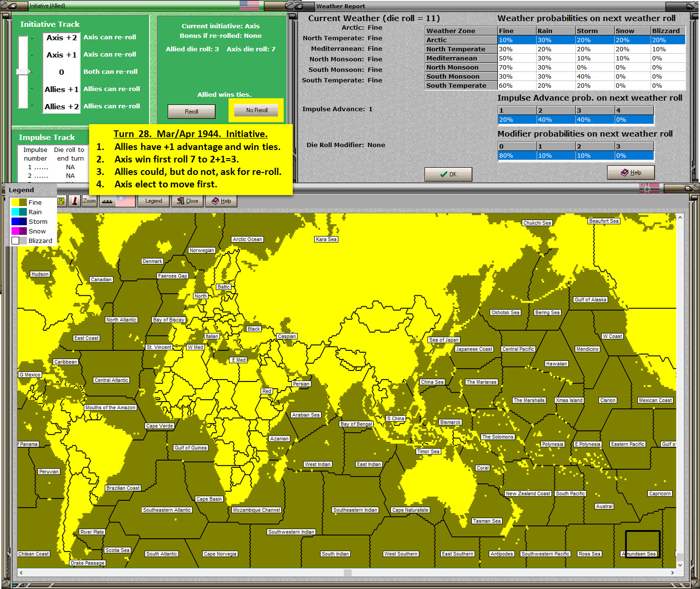Click the pink flag toolbar icon
The width and height of the screenshot is (700, 589).
(125, 201)
